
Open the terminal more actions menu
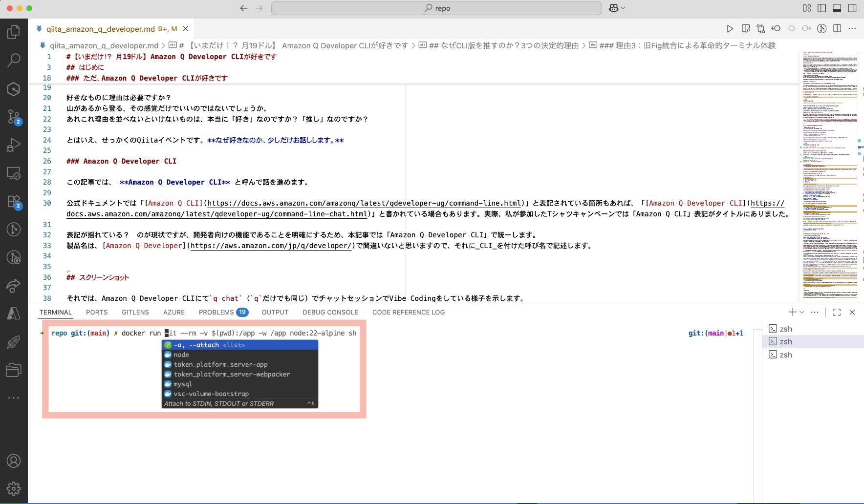(814, 312)
